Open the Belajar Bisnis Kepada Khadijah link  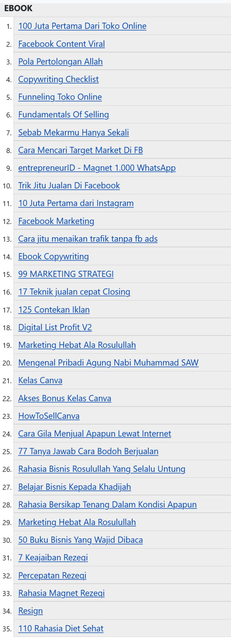point(74,487)
